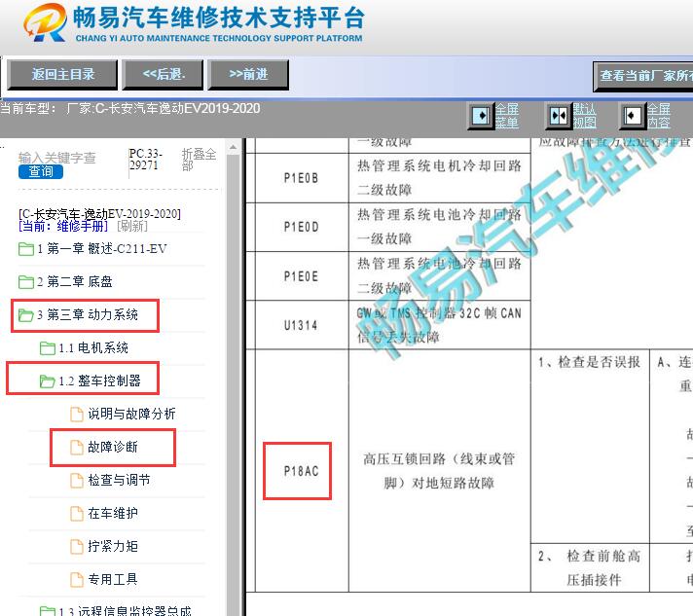Screen dimensions: 693x616
Task: Open 拧紧力矩 page
Action: (113, 547)
